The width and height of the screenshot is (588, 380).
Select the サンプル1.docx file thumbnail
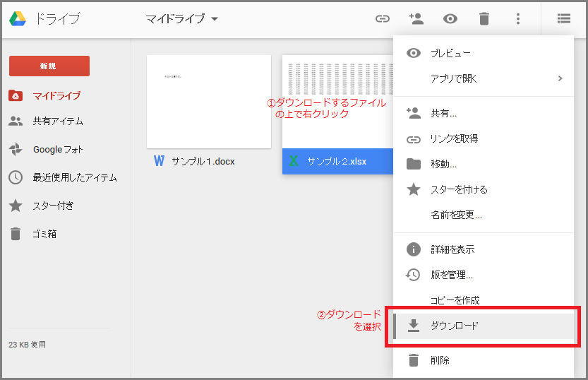point(209,102)
